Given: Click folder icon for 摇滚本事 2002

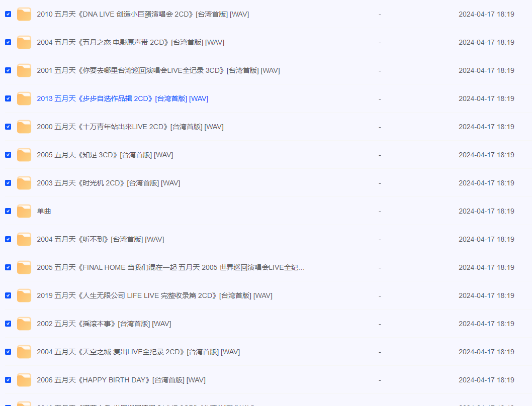Looking at the screenshot, I should tap(24, 324).
